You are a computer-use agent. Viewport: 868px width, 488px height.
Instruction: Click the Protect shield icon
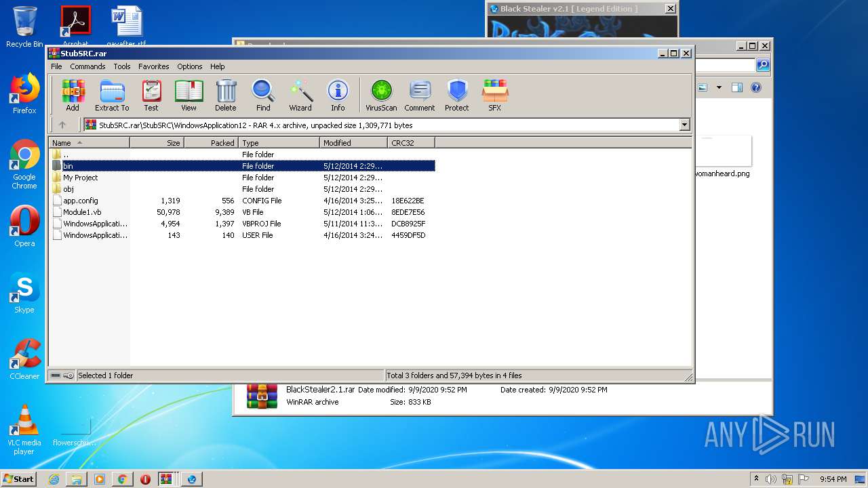click(x=457, y=96)
